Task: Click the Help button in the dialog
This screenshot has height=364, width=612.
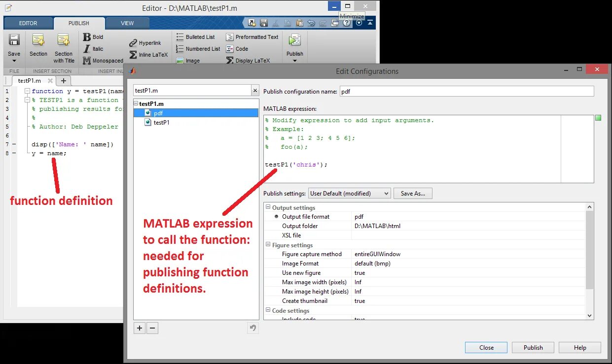Action: coord(580,348)
